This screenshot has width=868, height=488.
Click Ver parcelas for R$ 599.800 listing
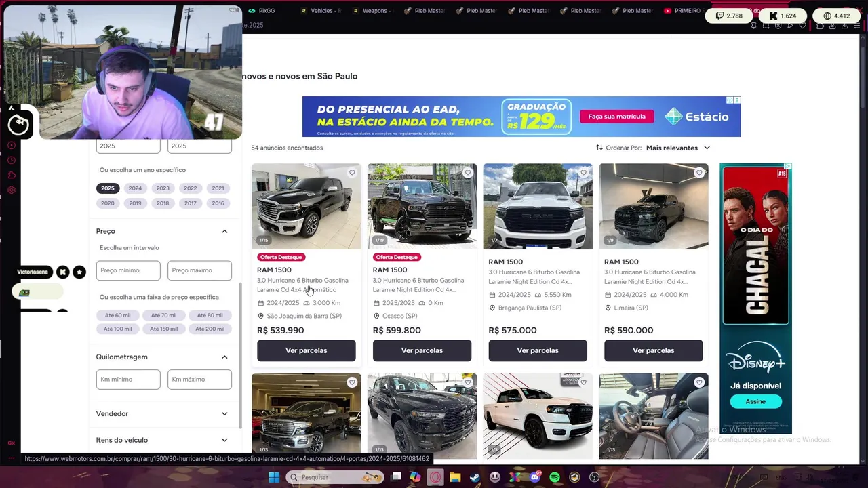coord(422,350)
